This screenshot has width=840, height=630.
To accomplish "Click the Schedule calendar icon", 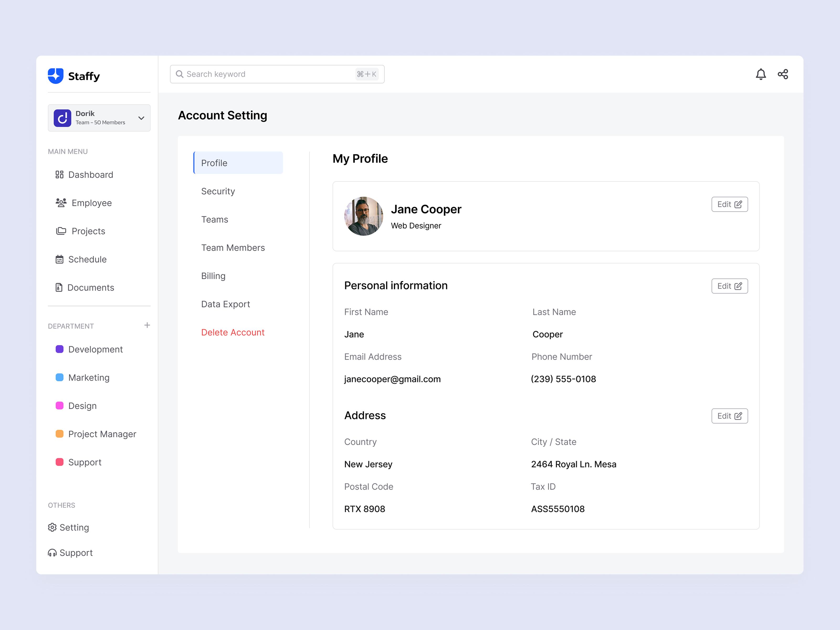I will [x=59, y=259].
